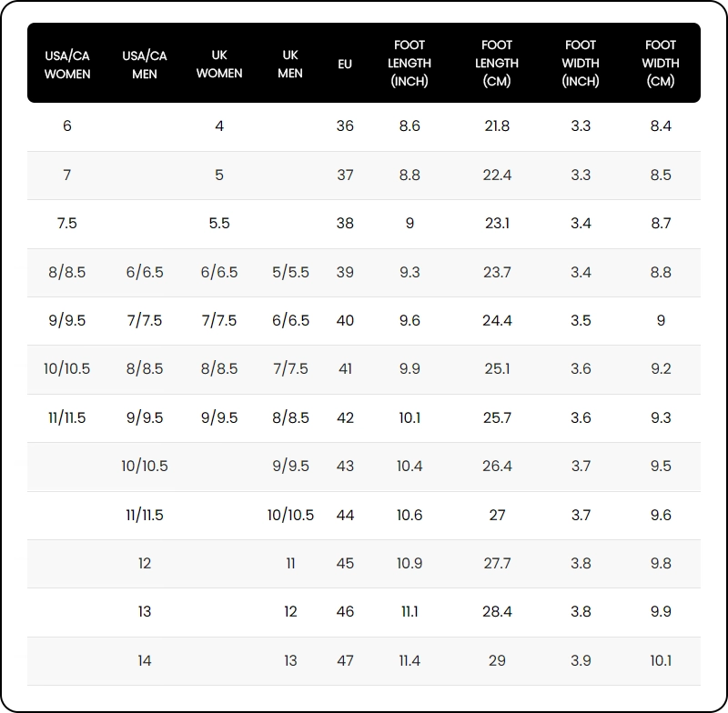Select the FOOT WIDTH (INCH) header

(x=581, y=64)
